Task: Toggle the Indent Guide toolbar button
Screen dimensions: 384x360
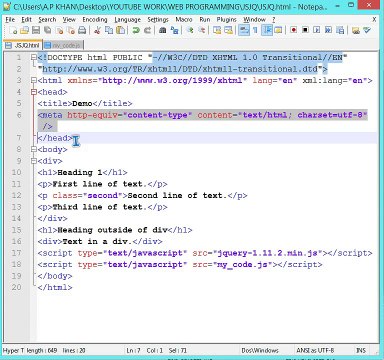Action: 267,31
